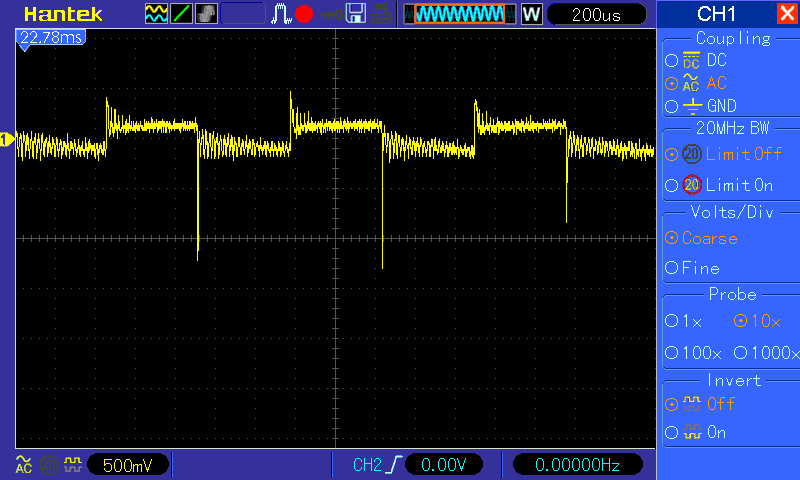
Task: Select DC coupling radio button
Action: (671, 61)
